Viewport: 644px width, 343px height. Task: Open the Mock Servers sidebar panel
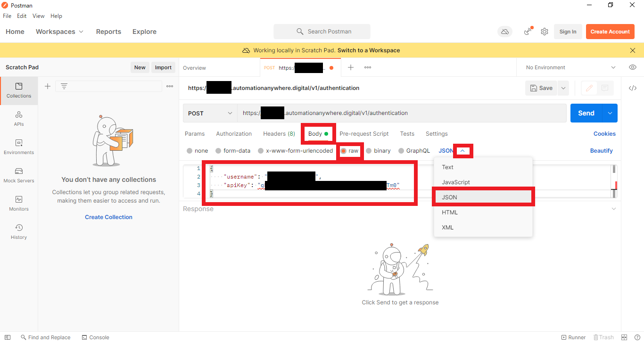tap(19, 175)
